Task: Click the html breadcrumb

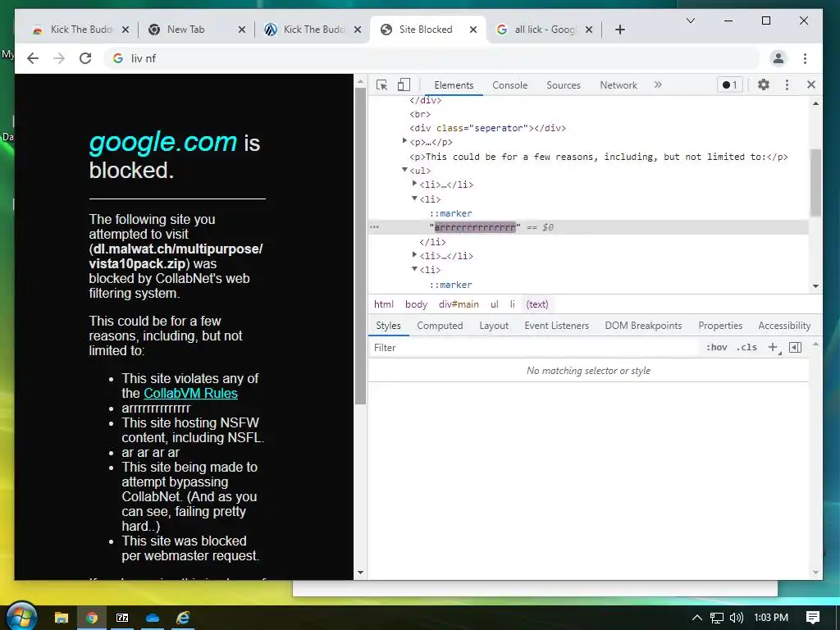Action: (x=384, y=304)
